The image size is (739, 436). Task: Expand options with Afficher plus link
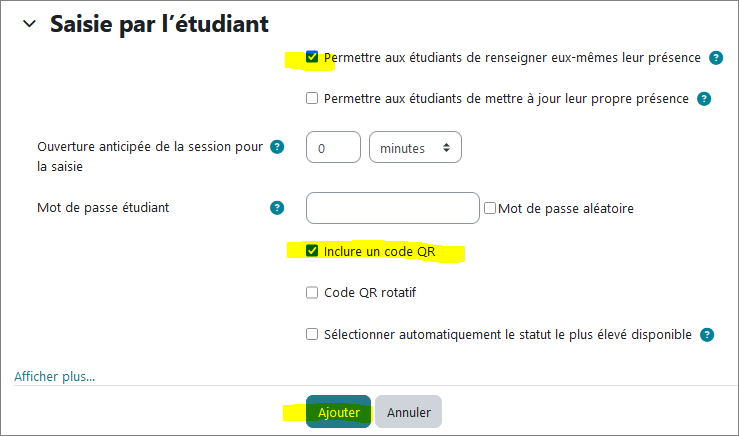pyautogui.click(x=55, y=377)
